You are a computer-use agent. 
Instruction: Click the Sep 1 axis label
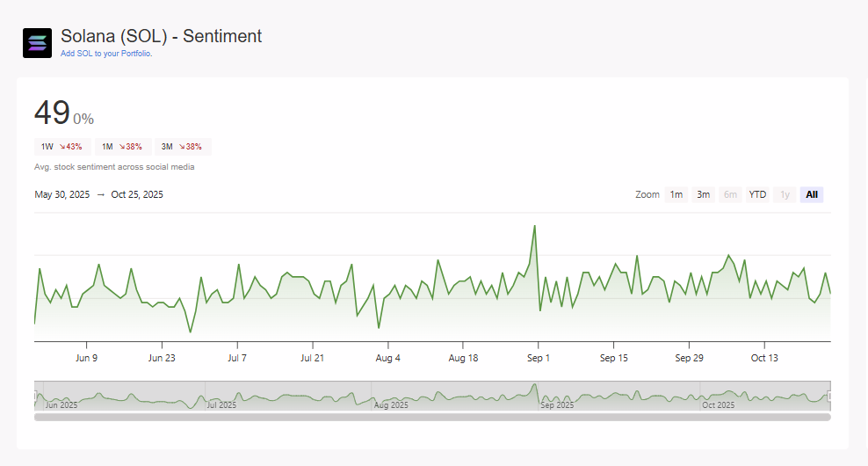coord(538,358)
